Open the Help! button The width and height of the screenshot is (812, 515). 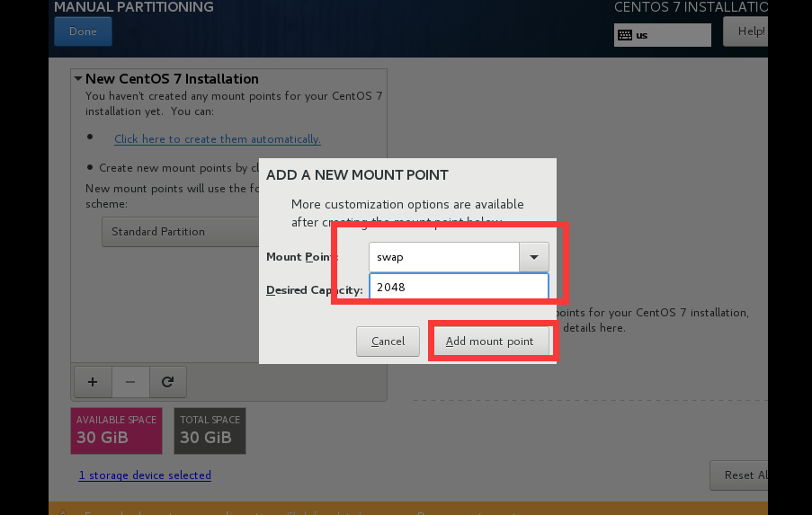click(x=750, y=31)
